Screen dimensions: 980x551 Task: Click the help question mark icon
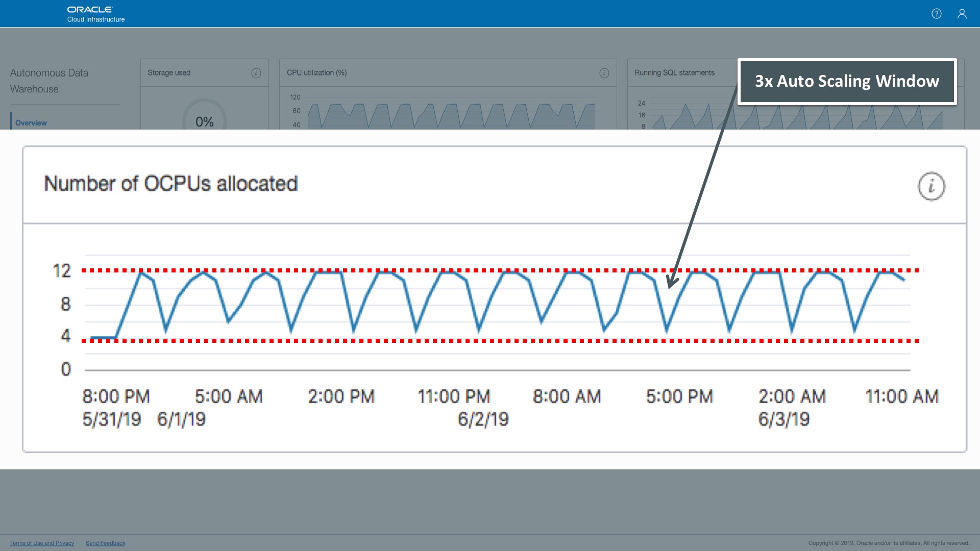pyautogui.click(x=936, y=14)
